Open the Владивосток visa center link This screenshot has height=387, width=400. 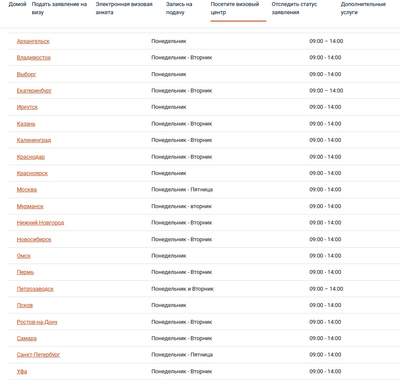click(x=34, y=58)
